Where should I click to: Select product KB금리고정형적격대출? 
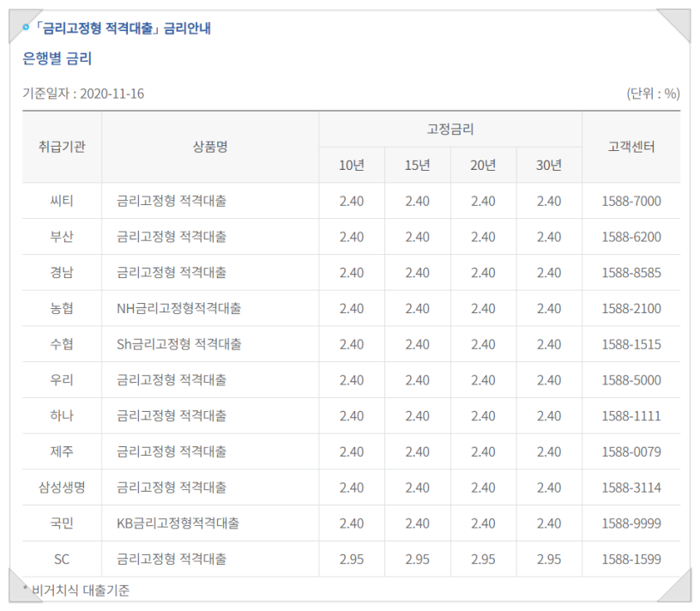[x=178, y=523]
